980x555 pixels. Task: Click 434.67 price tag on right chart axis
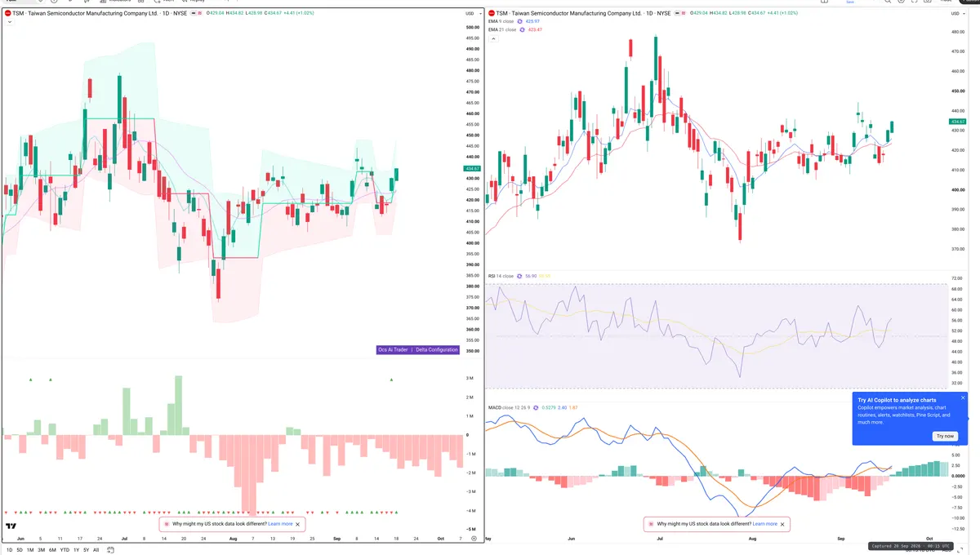(958, 121)
